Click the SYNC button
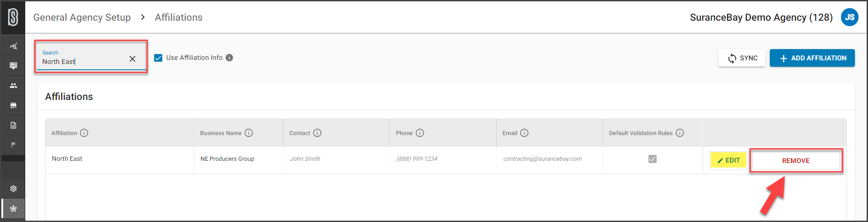 (x=742, y=58)
